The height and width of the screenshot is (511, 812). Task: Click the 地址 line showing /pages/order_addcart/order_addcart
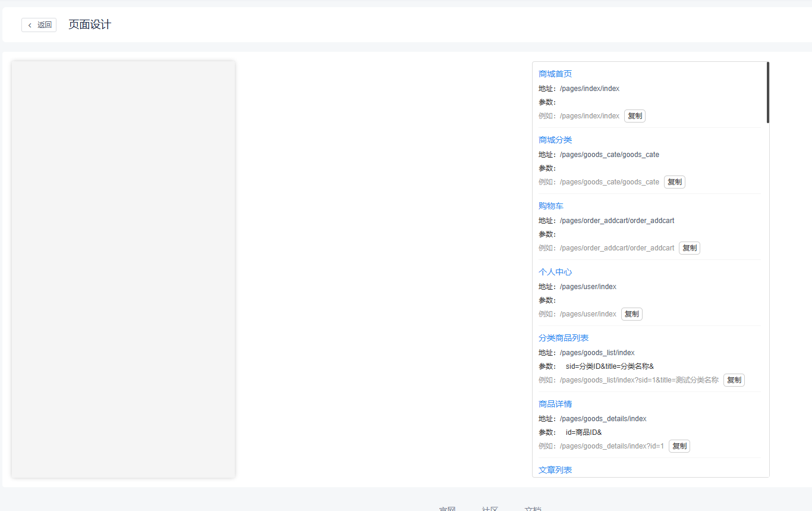(x=606, y=221)
